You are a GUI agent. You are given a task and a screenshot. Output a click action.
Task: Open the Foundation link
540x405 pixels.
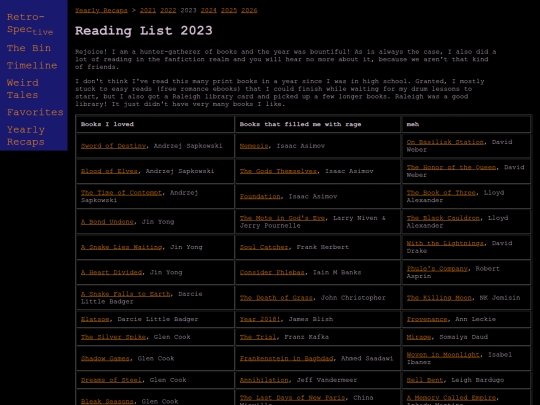[x=260, y=196]
